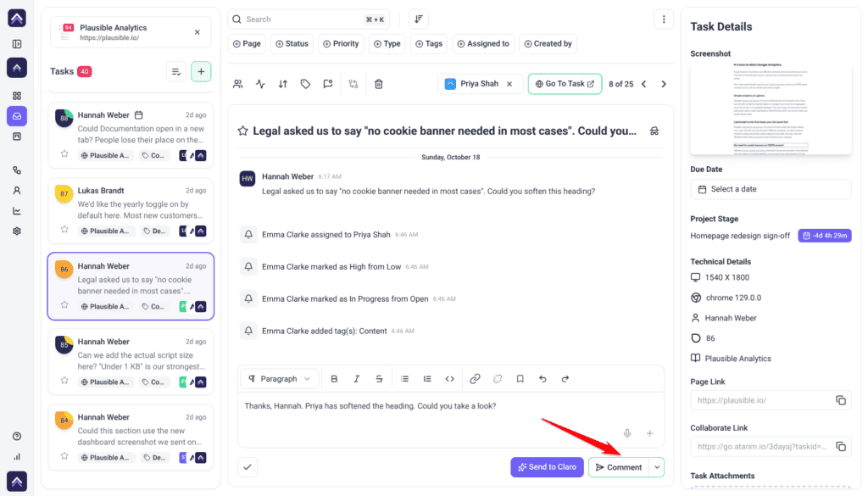Open the task screenshot thumbnail

771,108
